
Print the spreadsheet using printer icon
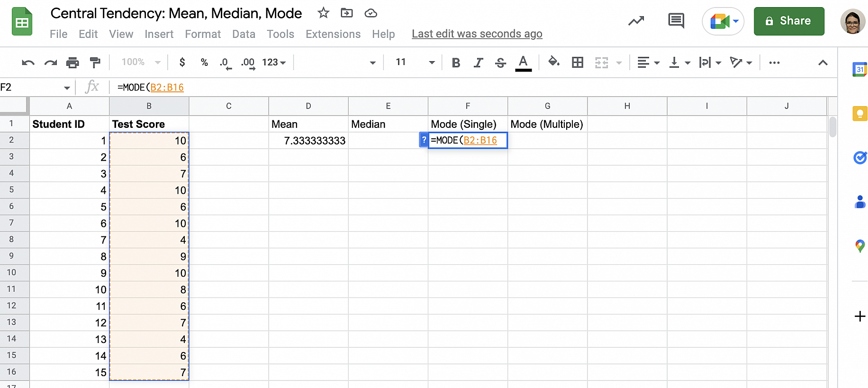click(72, 63)
